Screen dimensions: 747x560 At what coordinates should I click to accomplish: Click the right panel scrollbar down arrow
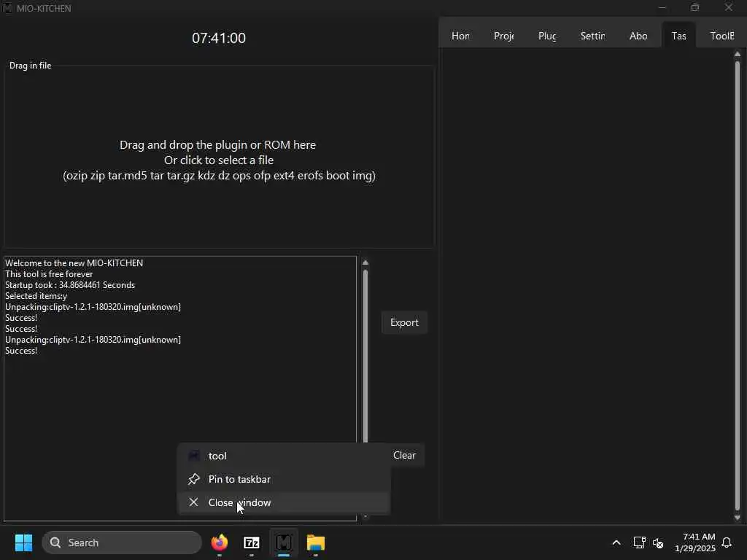point(738,518)
